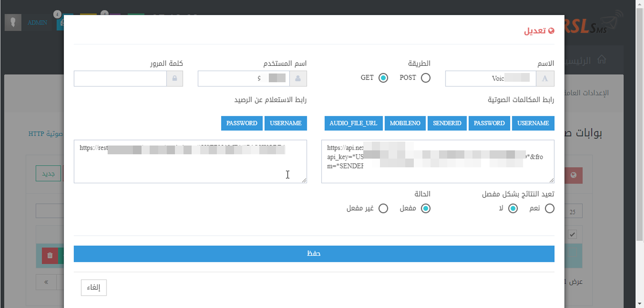Insert AUDIO_FILE_URL tag into voice URL
Viewport: 644px width, 308px height.
coord(353,123)
